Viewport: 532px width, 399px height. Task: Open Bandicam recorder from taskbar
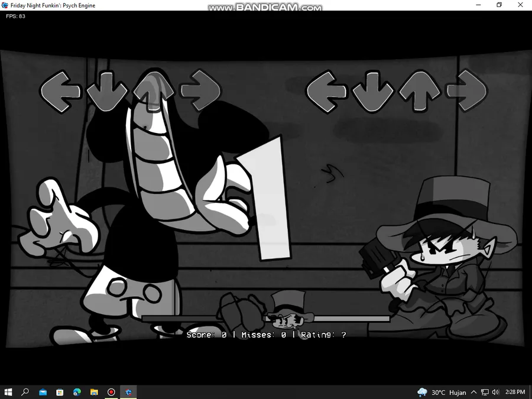(111, 392)
